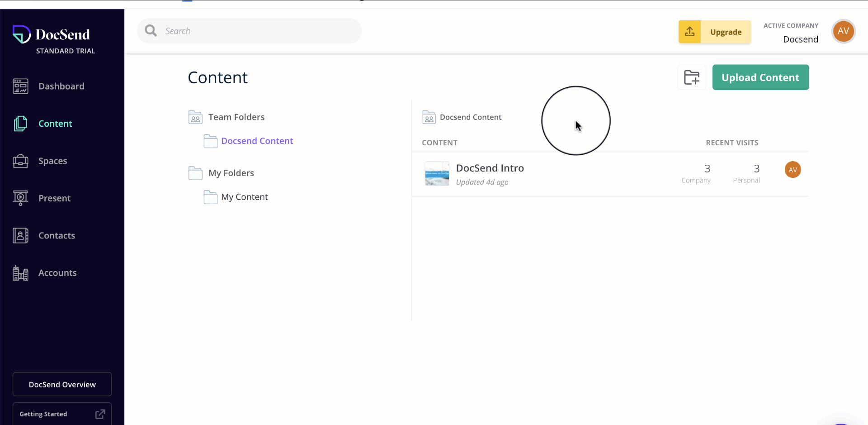Image resolution: width=868 pixels, height=425 pixels.
Task: Click the search magnifier icon
Action: (151, 31)
